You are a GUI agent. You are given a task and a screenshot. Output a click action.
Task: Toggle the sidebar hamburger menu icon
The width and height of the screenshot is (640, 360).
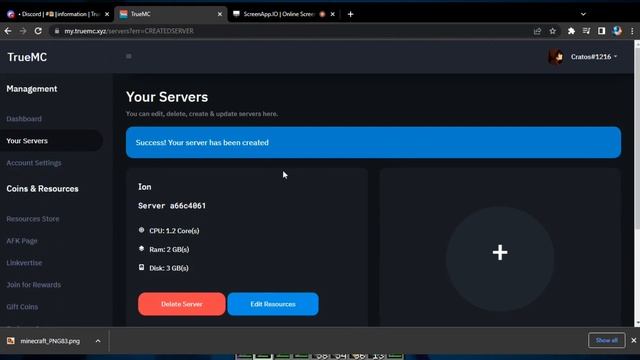(129, 56)
